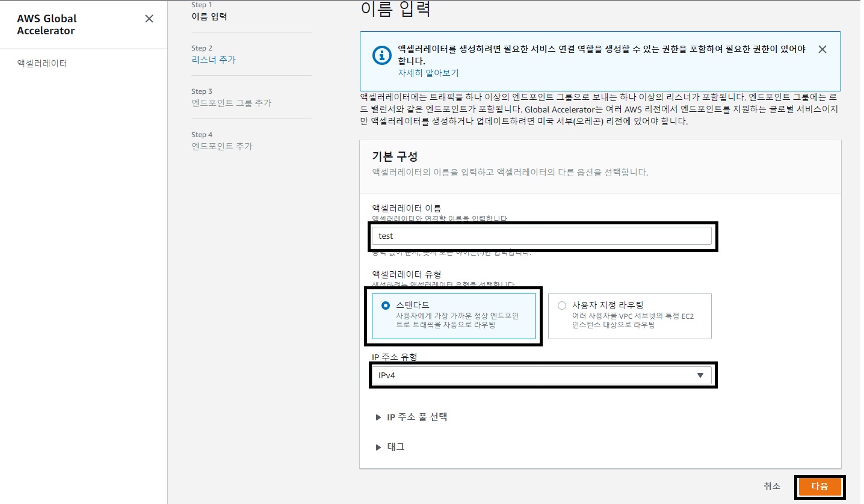
Task: Click the 액셀러레이터 유형 label
Action: [x=406, y=274]
